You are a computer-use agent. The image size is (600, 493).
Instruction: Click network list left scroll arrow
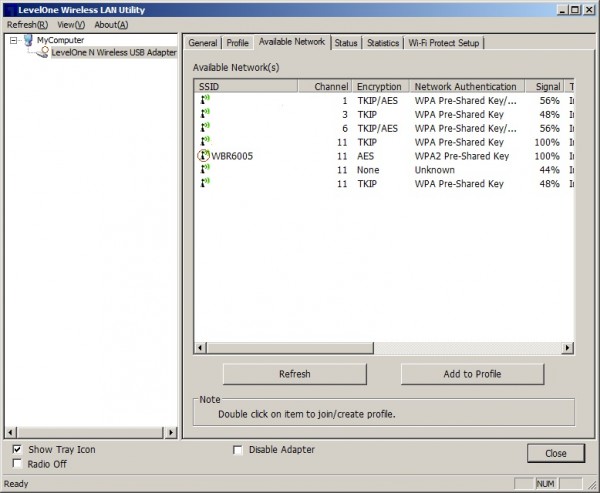point(200,348)
